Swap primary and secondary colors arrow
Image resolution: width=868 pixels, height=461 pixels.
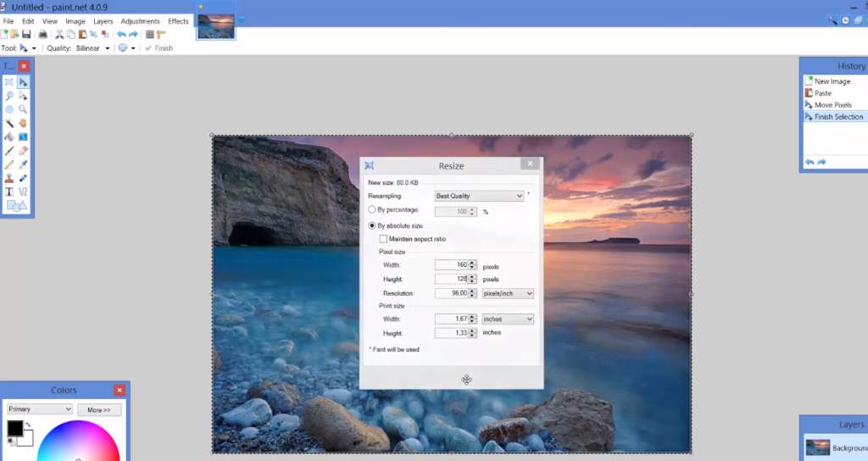coord(28,425)
